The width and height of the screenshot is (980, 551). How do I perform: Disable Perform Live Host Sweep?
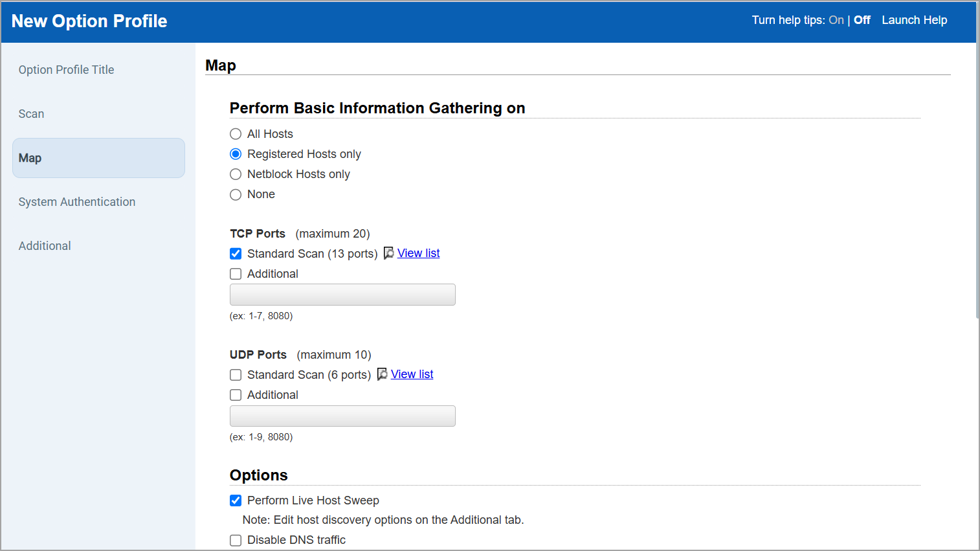tap(236, 500)
